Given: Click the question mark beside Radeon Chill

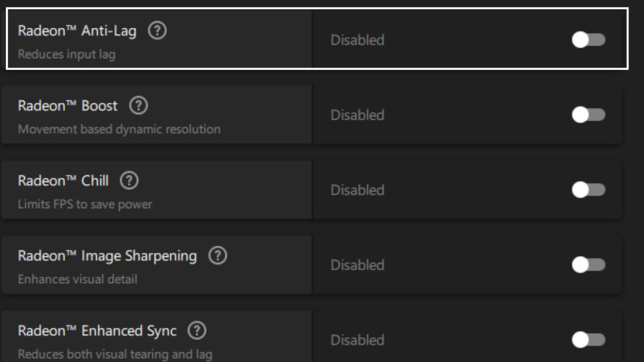Looking at the screenshot, I should tap(129, 181).
